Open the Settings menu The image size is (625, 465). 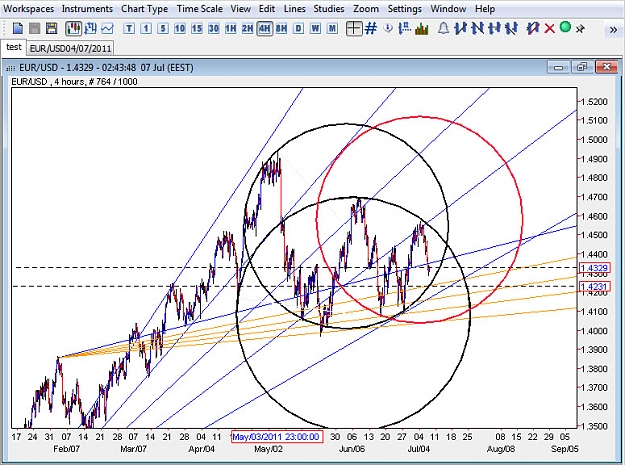tap(405, 9)
